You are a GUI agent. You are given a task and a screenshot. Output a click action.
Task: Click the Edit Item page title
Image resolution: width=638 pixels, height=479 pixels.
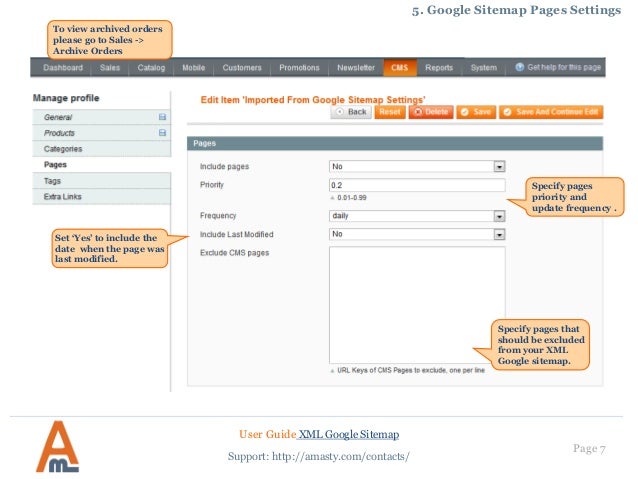(x=313, y=100)
